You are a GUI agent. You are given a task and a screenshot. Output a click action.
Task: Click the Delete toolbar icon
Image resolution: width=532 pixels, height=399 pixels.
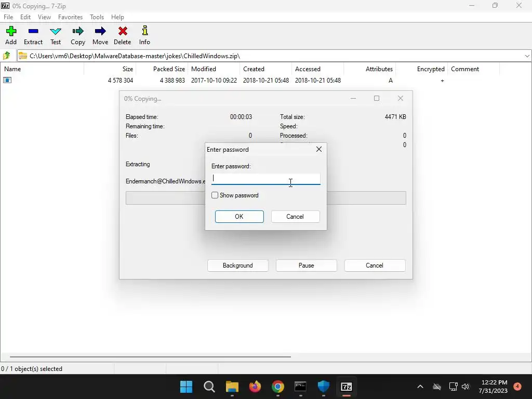(123, 31)
